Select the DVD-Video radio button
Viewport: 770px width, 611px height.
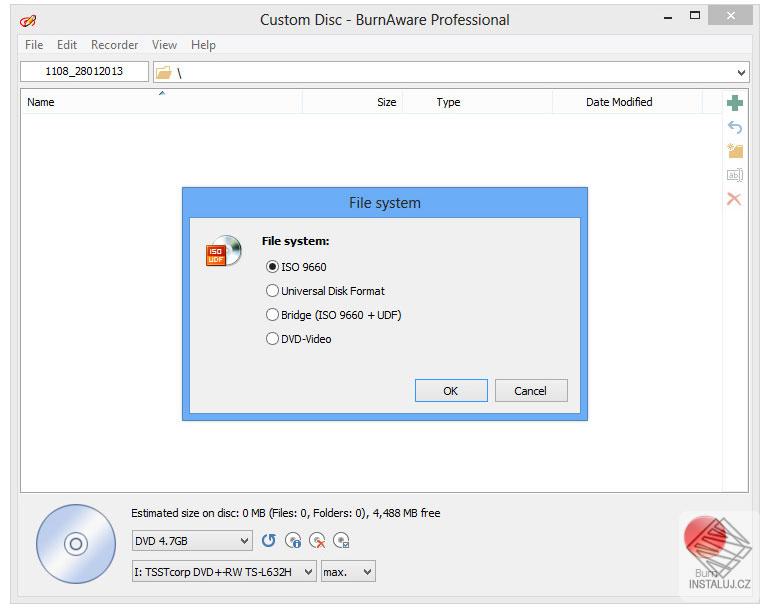(x=272, y=339)
